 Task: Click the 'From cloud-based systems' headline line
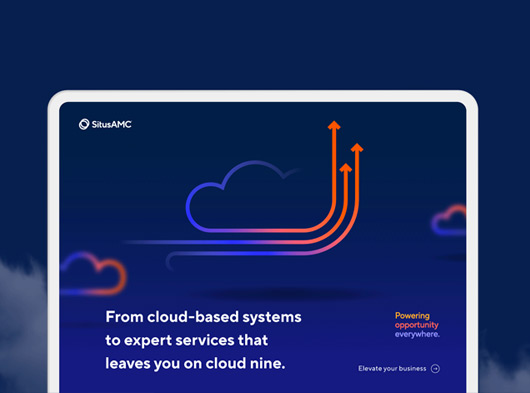coord(203,317)
